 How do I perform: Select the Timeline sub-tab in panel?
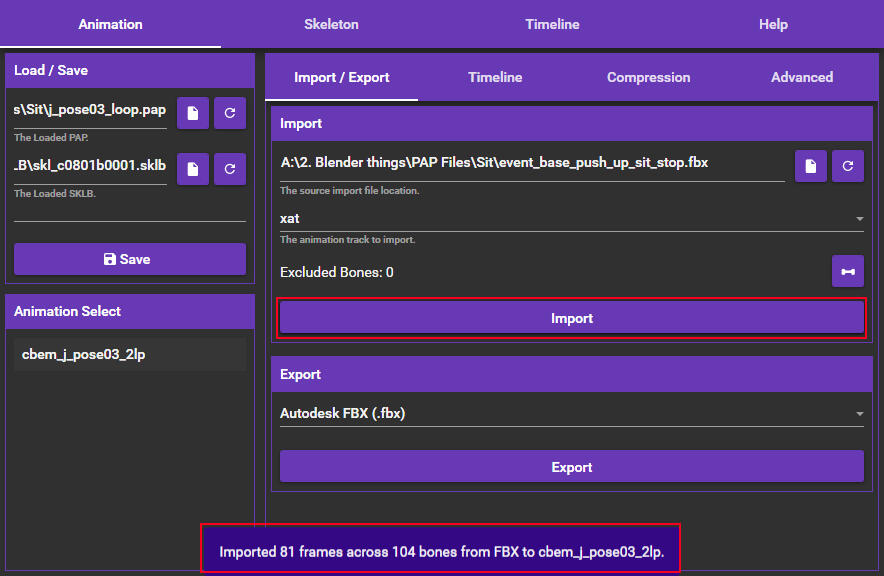click(495, 77)
